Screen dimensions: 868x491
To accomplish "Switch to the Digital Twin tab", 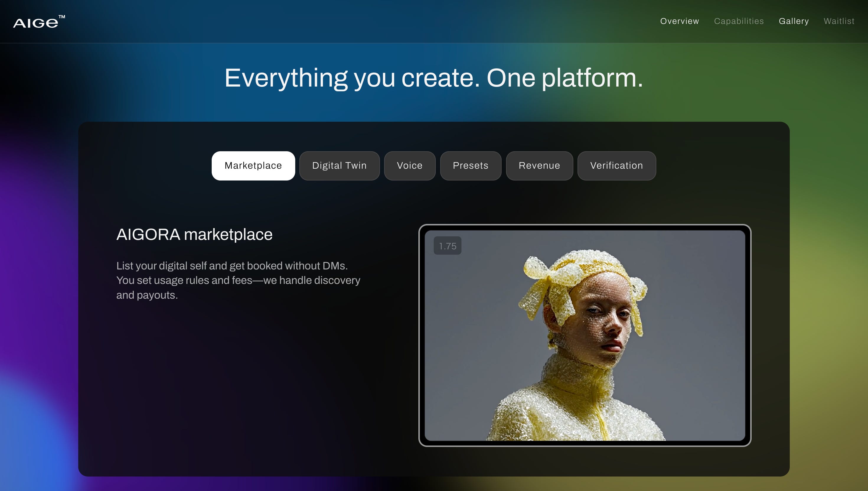I will [339, 165].
